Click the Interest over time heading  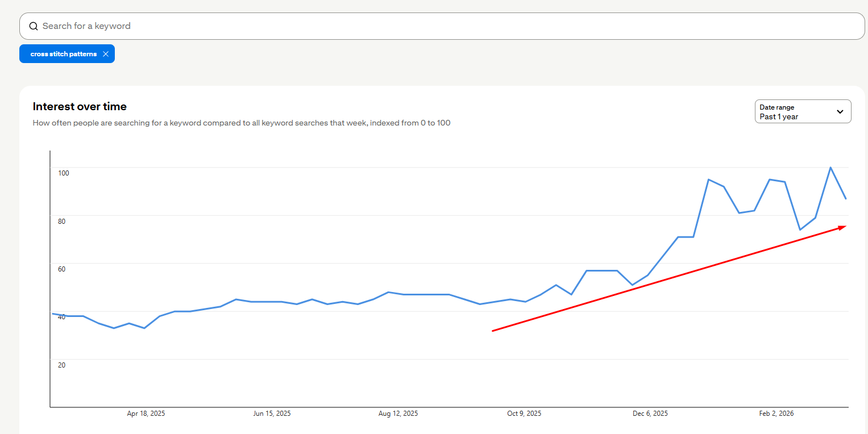coord(80,106)
